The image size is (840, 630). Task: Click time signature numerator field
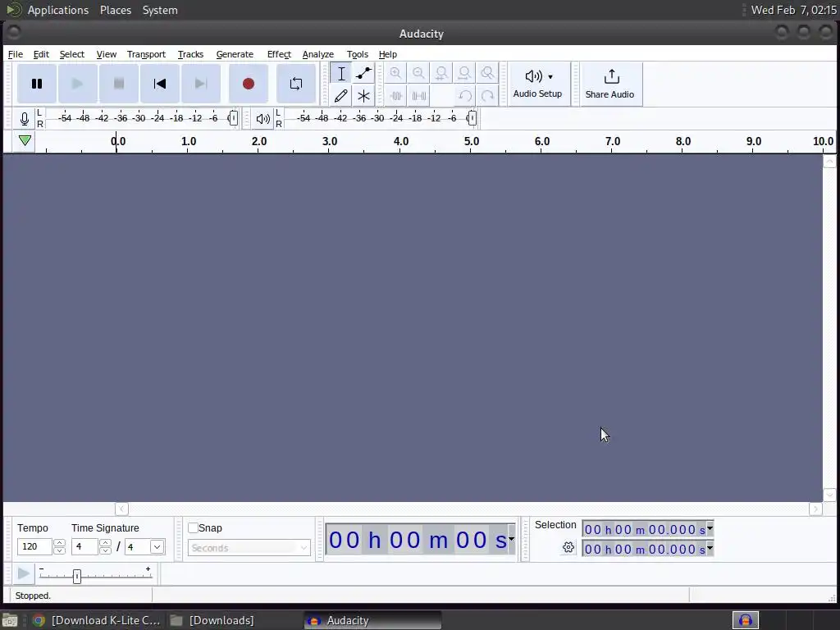coord(84,546)
